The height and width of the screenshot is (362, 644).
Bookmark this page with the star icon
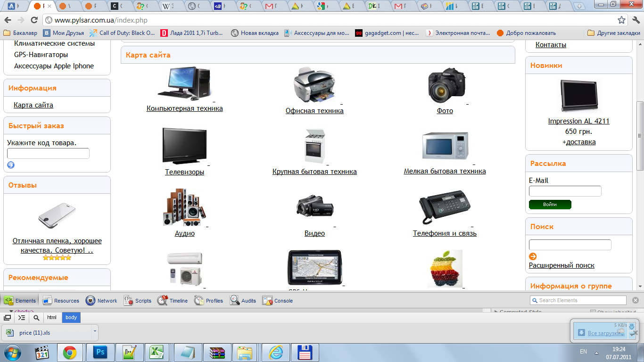[x=622, y=20]
